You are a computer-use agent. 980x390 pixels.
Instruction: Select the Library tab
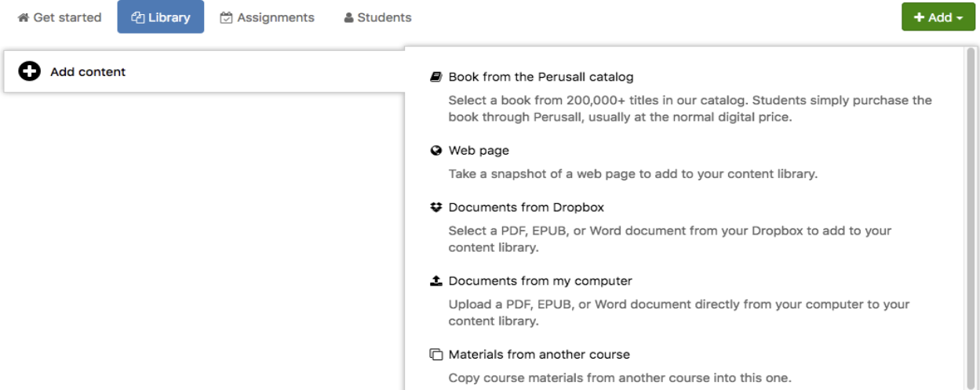point(161,17)
